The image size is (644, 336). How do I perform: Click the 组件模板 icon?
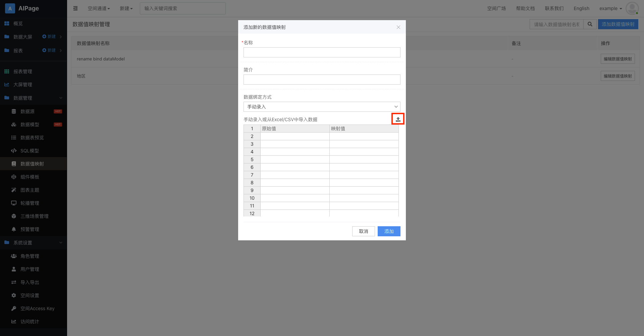(x=14, y=177)
